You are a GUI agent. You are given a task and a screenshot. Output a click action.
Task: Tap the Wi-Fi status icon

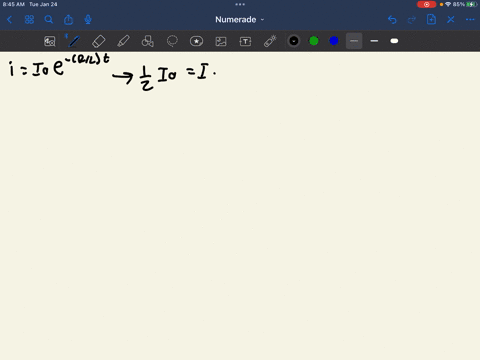pyautogui.click(x=448, y=4)
